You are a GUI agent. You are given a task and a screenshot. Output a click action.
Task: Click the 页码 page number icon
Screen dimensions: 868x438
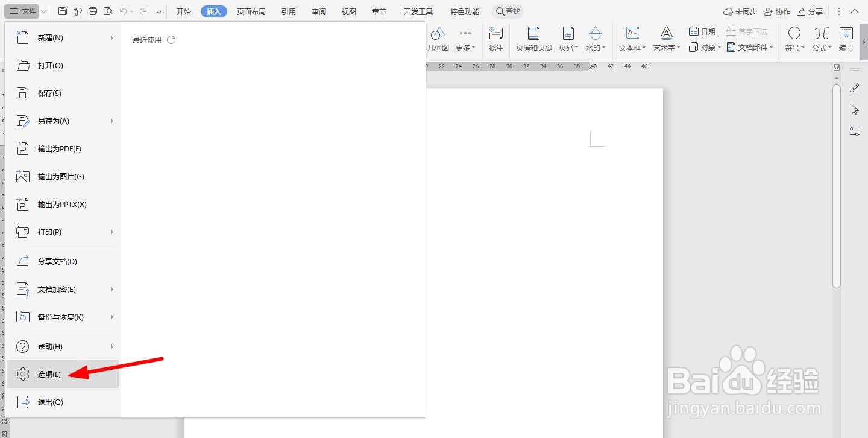(x=568, y=33)
